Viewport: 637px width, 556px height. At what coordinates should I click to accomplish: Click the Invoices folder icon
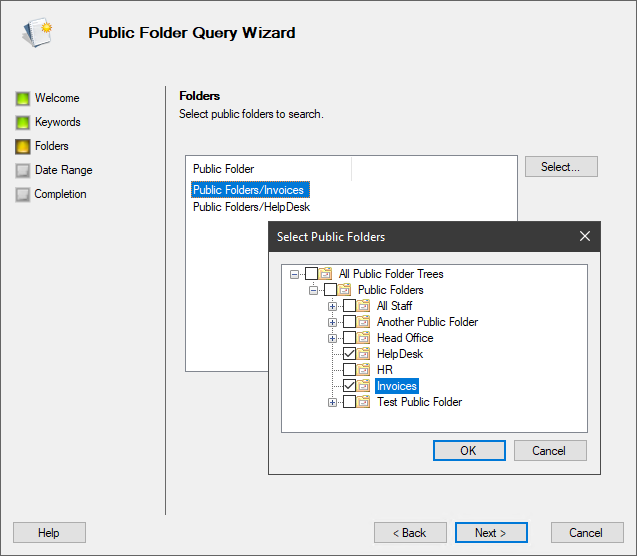(364, 386)
